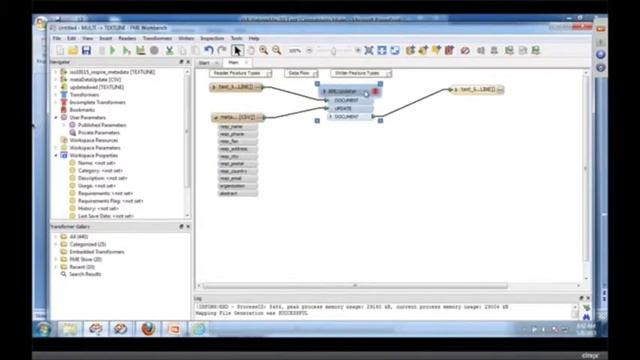
Task: Open the Tools menu
Action: (x=236, y=38)
